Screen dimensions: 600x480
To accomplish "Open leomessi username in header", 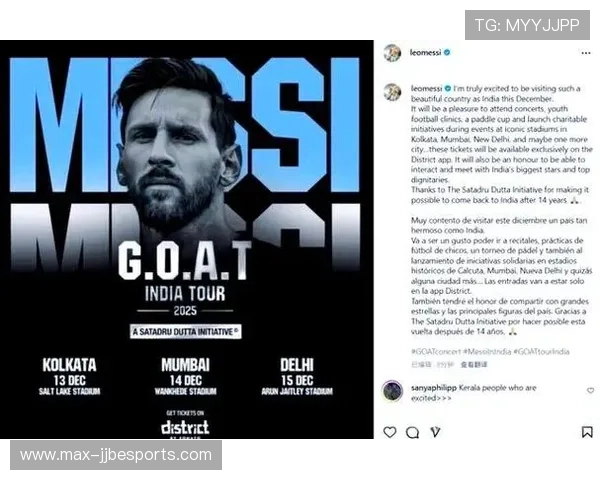I will [x=425, y=52].
